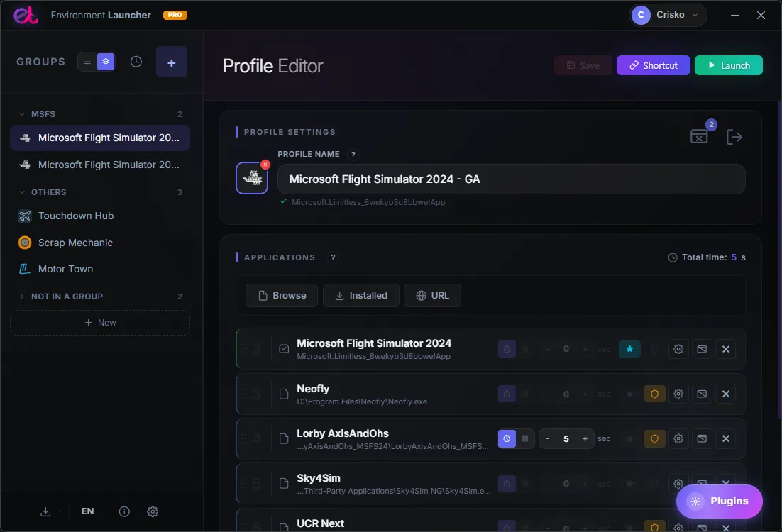
Task: Click the export profile arrow icon
Action: 734,137
